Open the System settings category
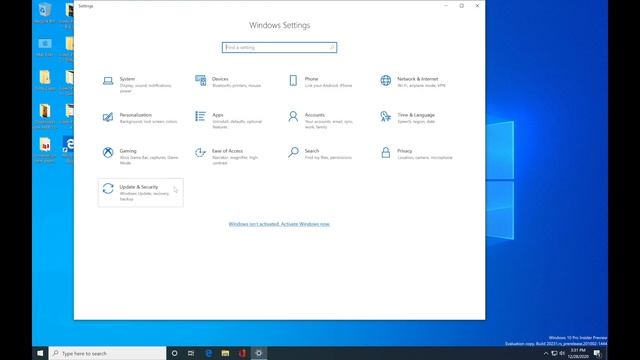Screen dimensions: 640x360 click(140, 84)
